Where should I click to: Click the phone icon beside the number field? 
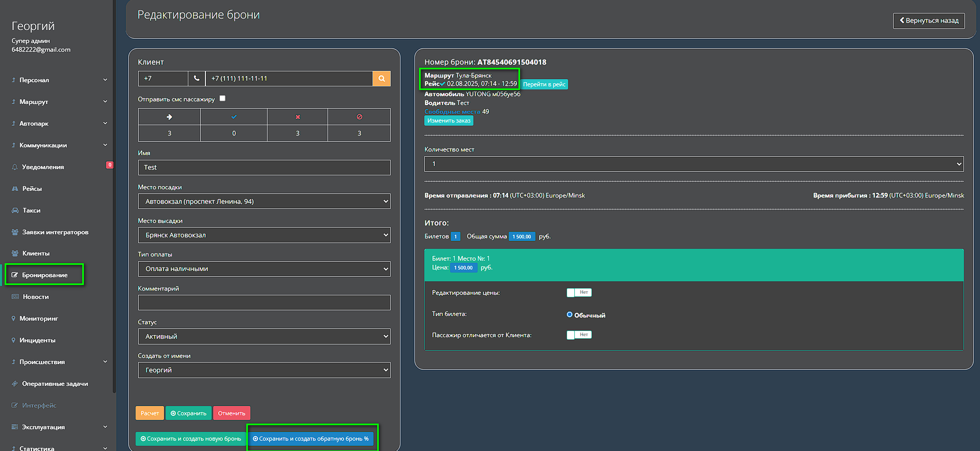(x=197, y=79)
